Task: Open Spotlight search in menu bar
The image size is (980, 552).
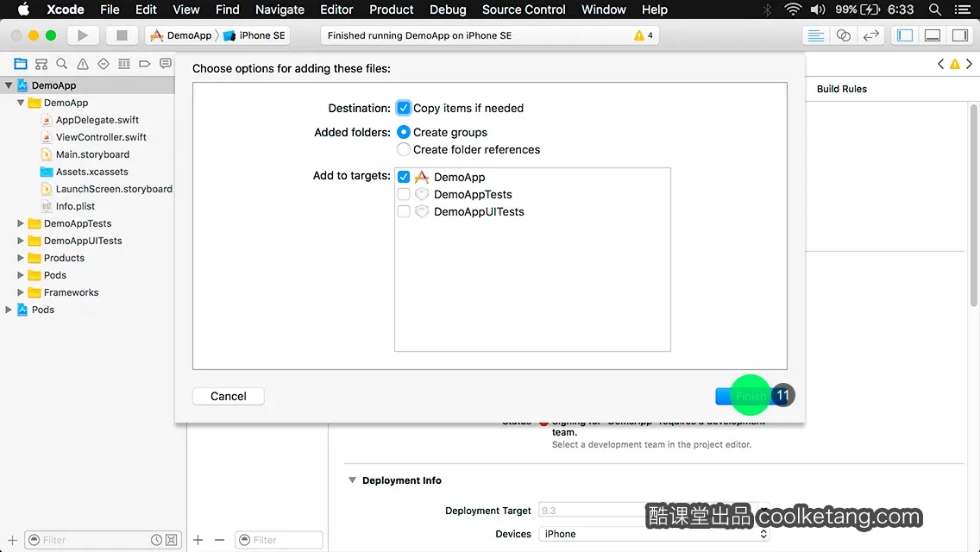Action: tap(935, 9)
